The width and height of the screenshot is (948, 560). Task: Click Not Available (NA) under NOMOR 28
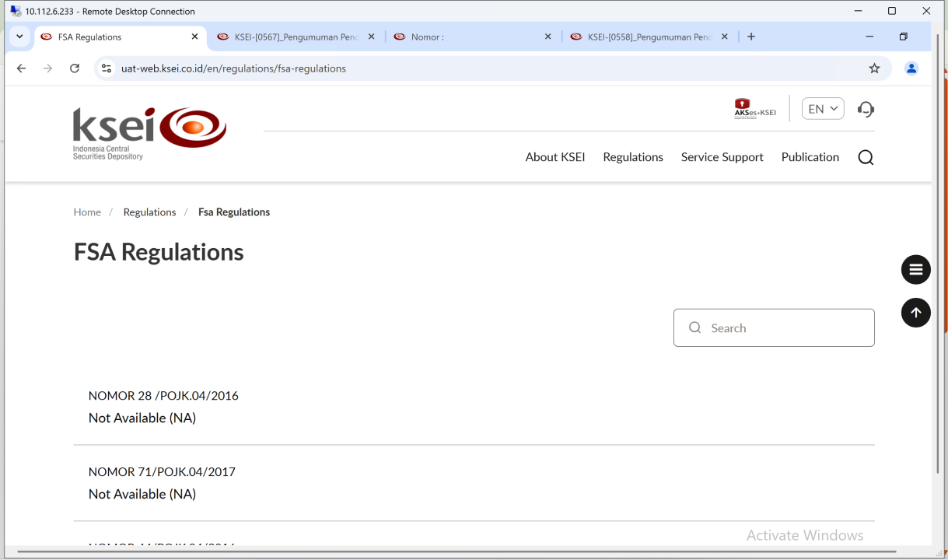142,418
